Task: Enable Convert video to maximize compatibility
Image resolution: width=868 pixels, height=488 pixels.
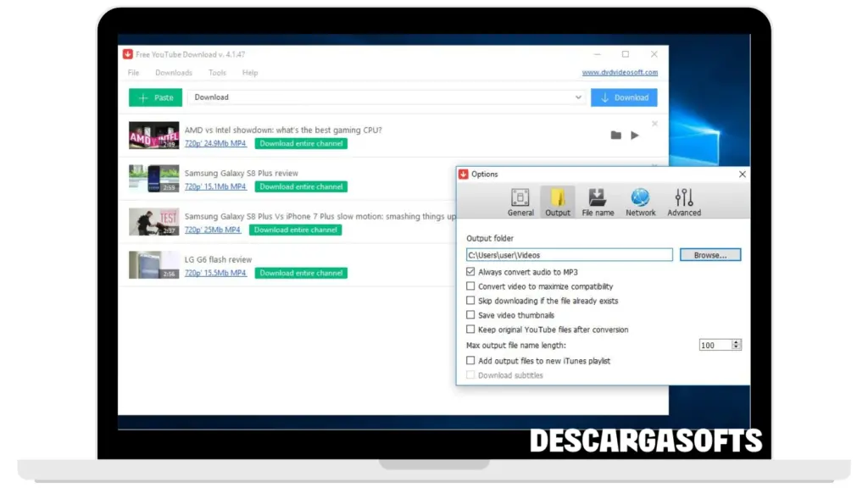Action: (x=471, y=286)
